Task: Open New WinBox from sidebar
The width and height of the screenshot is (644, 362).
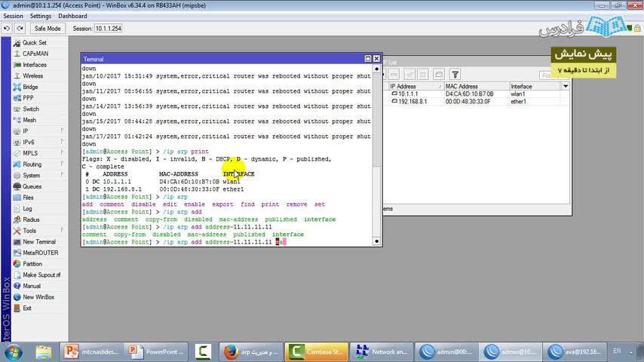Action: coord(38,297)
